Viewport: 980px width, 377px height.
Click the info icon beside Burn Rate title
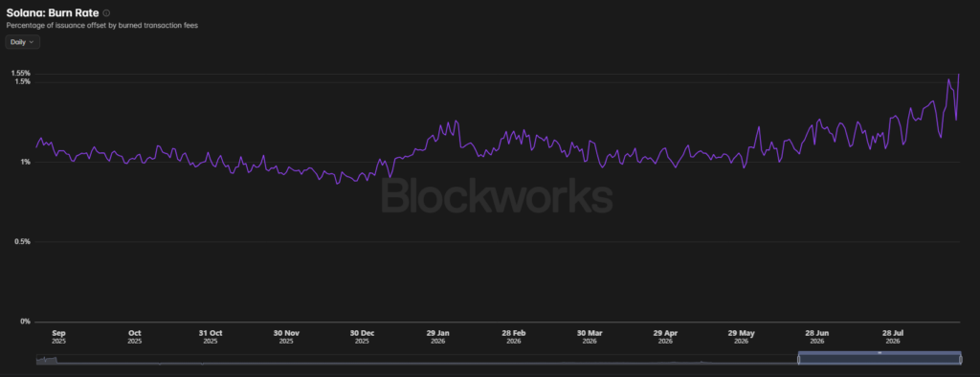pos(106,12)
